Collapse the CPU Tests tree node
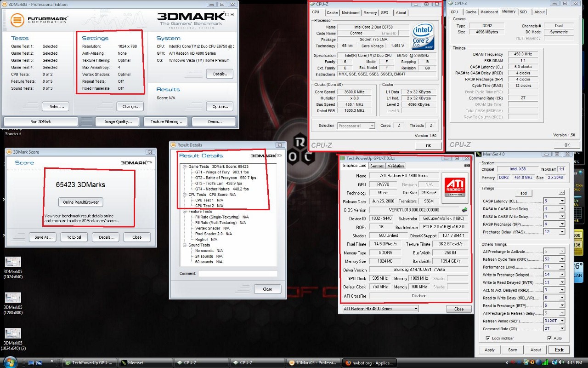 click(x=184, y=195)
